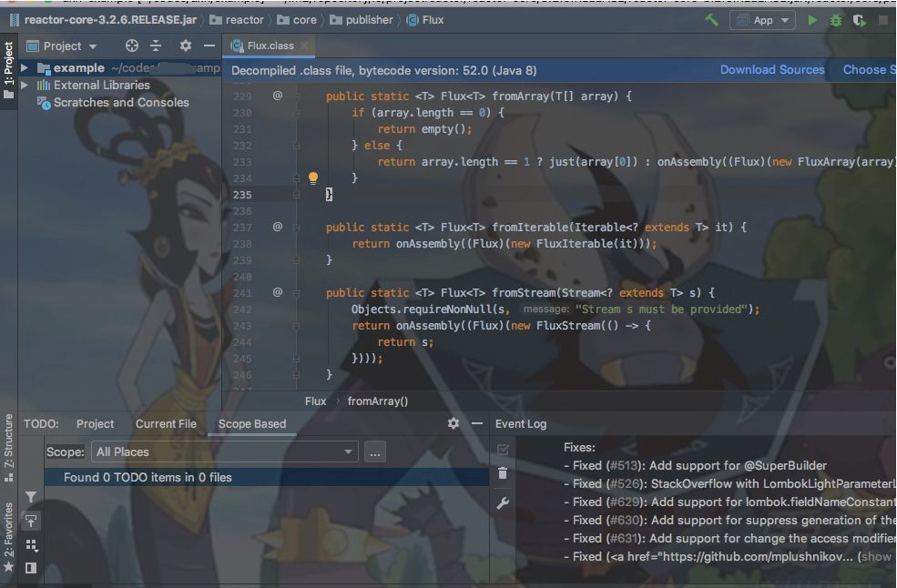This screenshot has width=897, height=588.
Task: Run with coverage using the shield icon
Action: coord(859,20)
